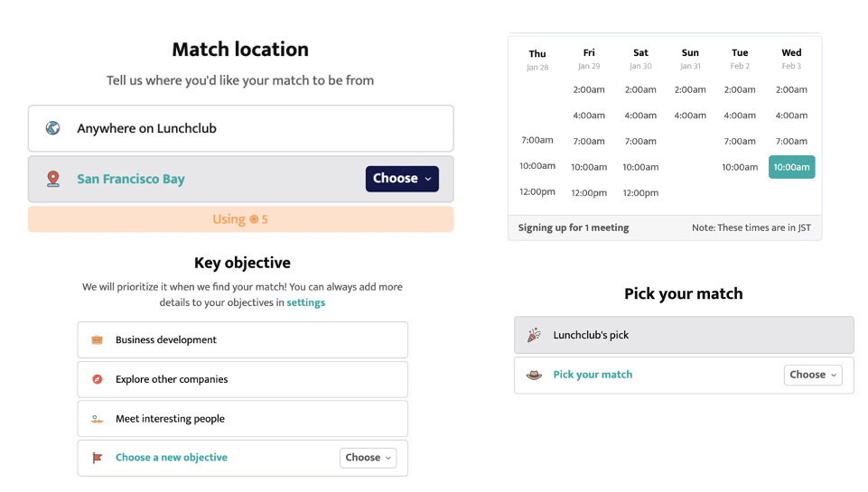Click the globe icon beside Anywhere on Lunchclub

click(x=52, y=128)
